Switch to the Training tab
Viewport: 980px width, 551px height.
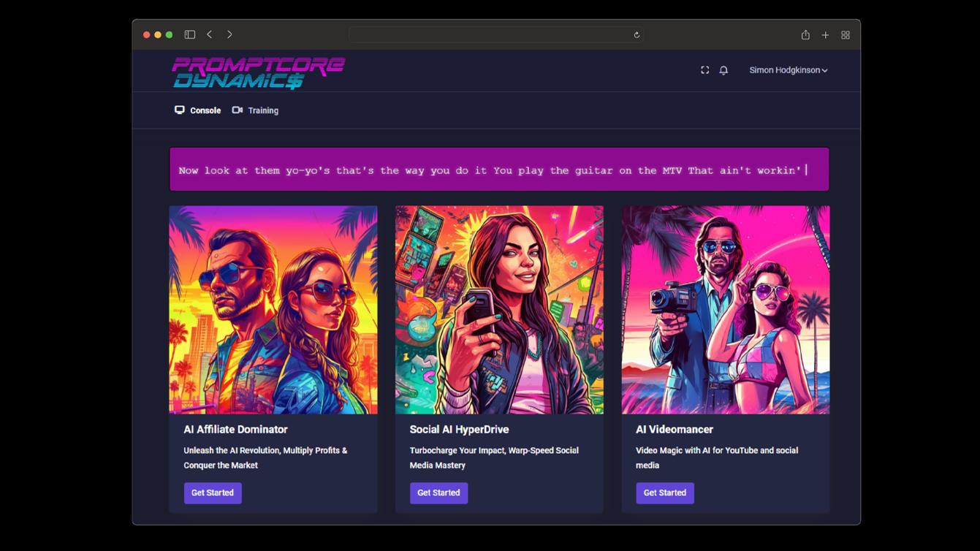click(x=255, y=110)
